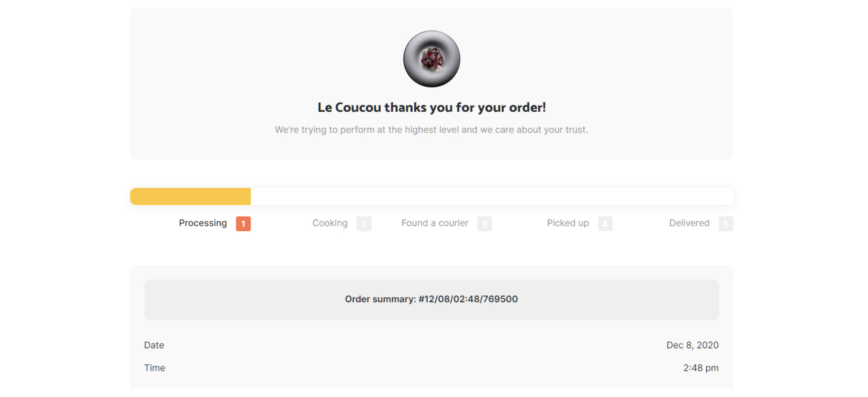Click the Order summary number header
This screenshot has height=397, width=868.
point(431,299)
